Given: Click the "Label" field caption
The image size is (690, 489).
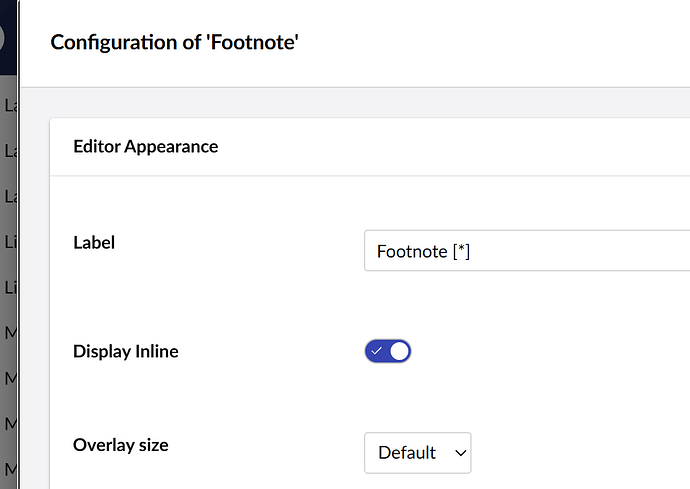Looking at the screenshot, I should tap(94, 242).
